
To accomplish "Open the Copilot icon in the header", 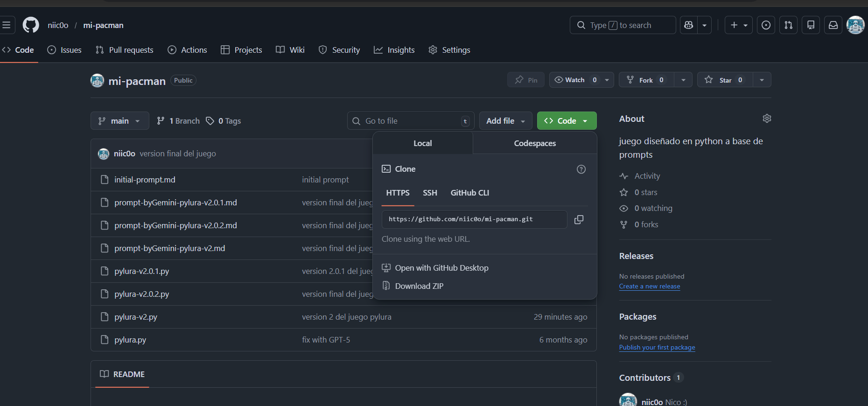I will click(689, 25).
